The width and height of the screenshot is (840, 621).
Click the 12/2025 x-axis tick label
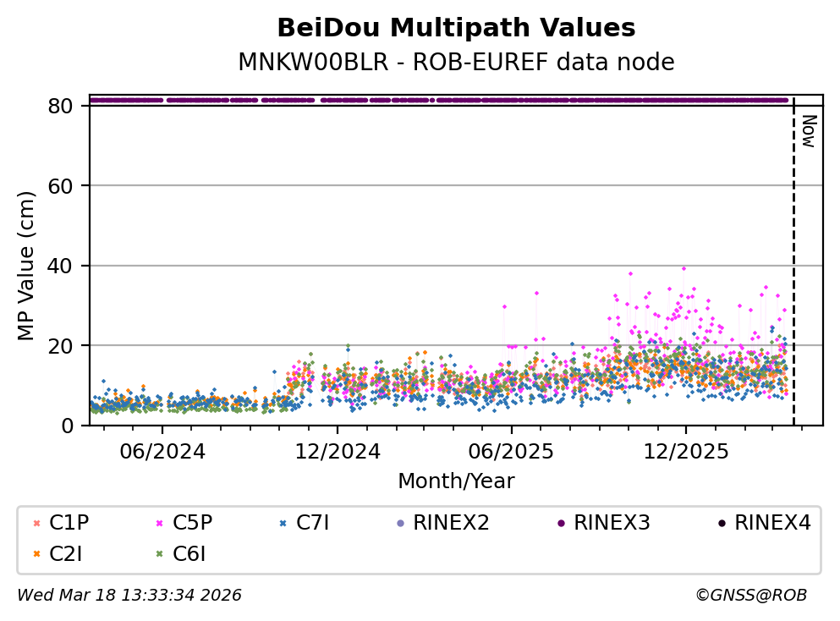click(x=685, y=452)
